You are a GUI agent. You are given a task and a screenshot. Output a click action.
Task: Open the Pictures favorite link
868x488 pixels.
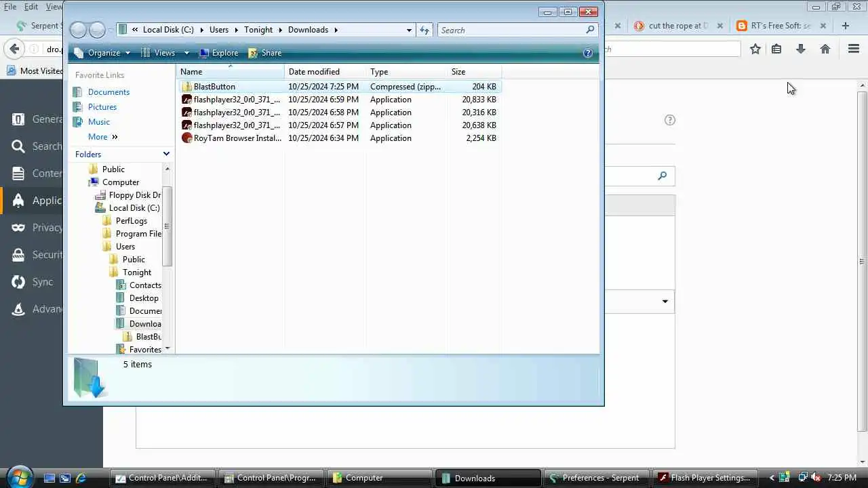(102, 107)
